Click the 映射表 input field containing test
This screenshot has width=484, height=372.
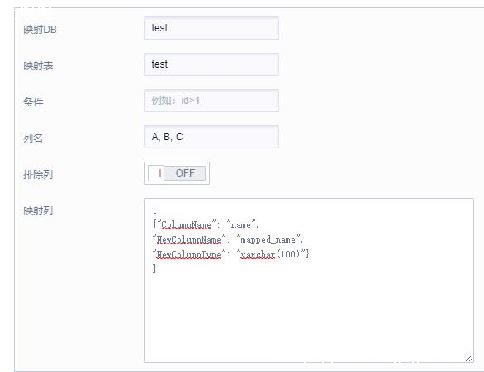click(x=211, y=64)
